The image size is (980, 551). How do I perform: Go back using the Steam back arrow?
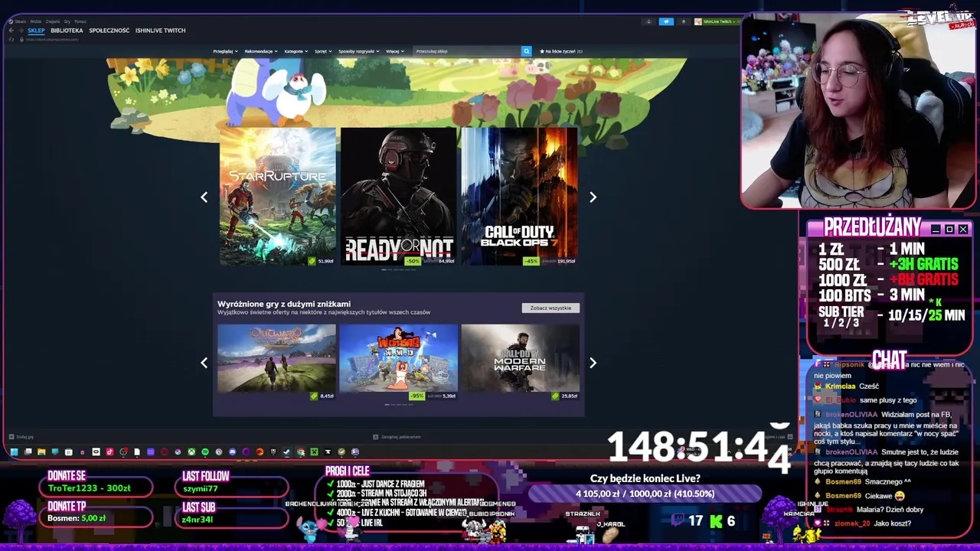point(11,31)
